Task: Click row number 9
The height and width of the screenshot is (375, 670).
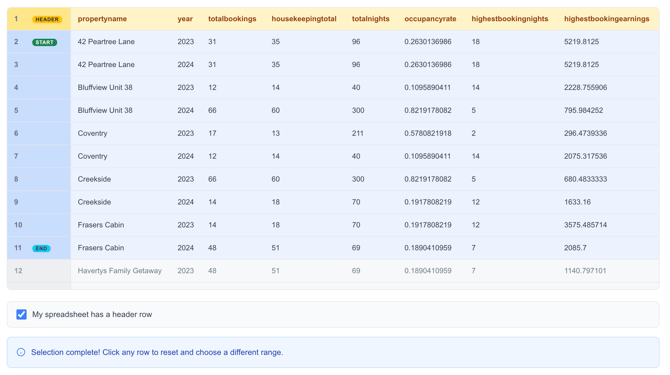Action: pos(16,202)
